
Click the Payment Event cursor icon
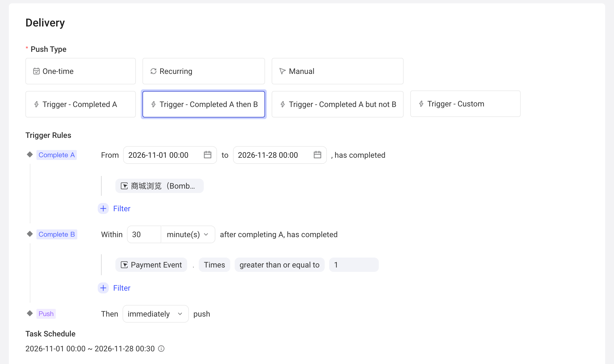coord(124,265)
